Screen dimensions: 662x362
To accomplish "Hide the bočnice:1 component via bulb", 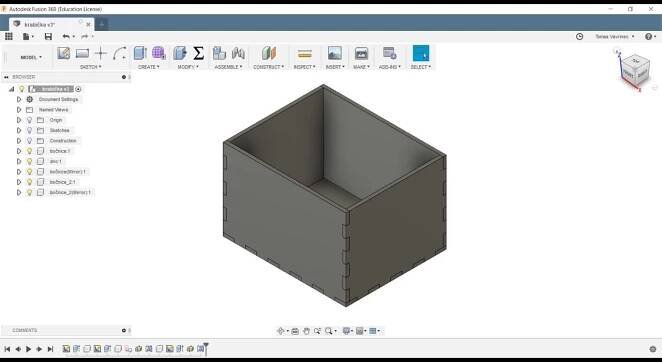I will pos(30,151).
